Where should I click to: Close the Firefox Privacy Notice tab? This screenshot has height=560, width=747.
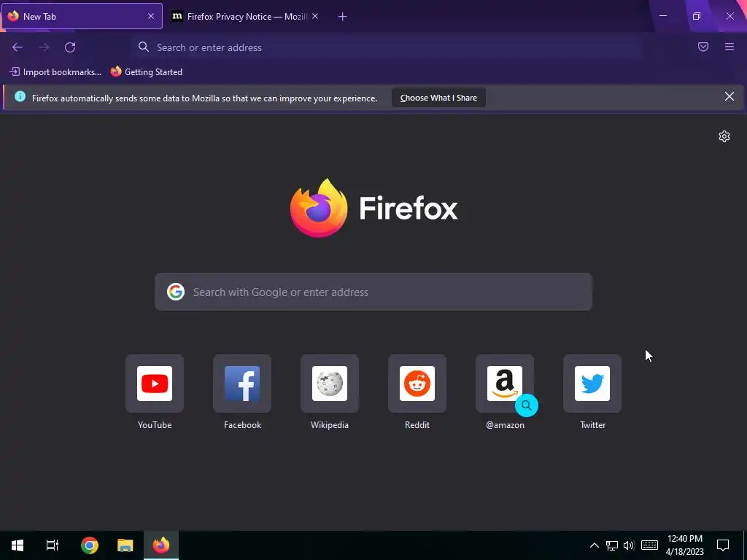[x=315, y=16]
